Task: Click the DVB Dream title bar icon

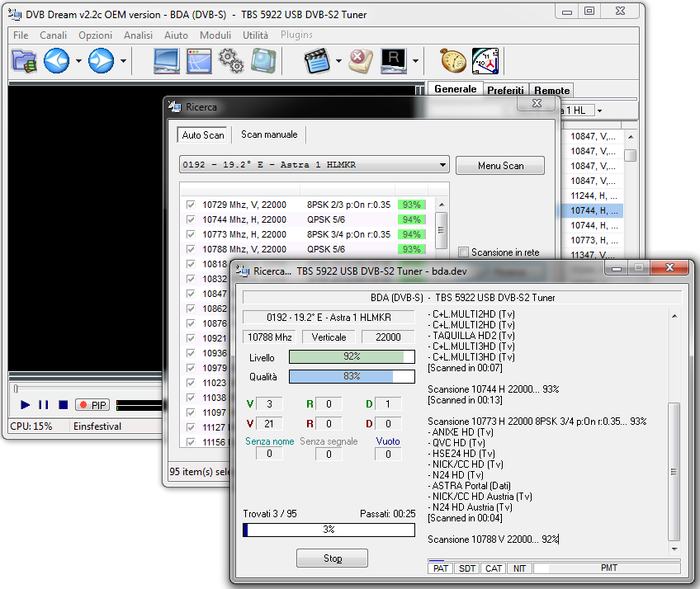Action: [15, 15]
